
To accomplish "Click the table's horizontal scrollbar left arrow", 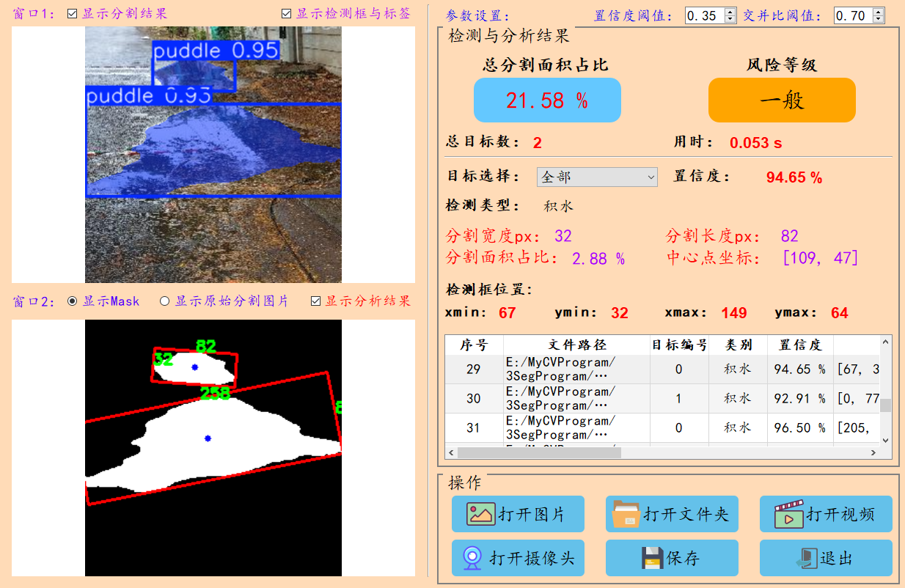I will [x=451, y=453].
